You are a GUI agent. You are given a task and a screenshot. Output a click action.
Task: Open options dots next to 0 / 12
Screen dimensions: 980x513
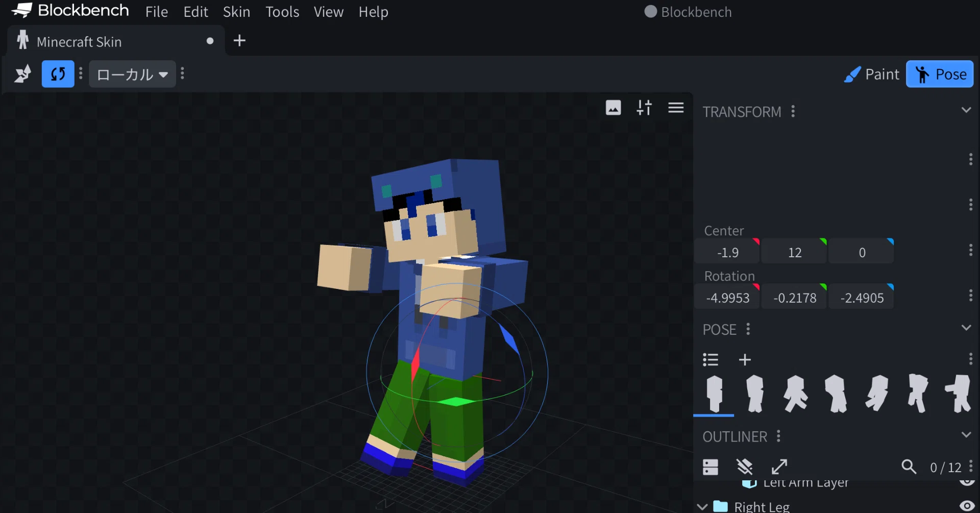(970, 466)
